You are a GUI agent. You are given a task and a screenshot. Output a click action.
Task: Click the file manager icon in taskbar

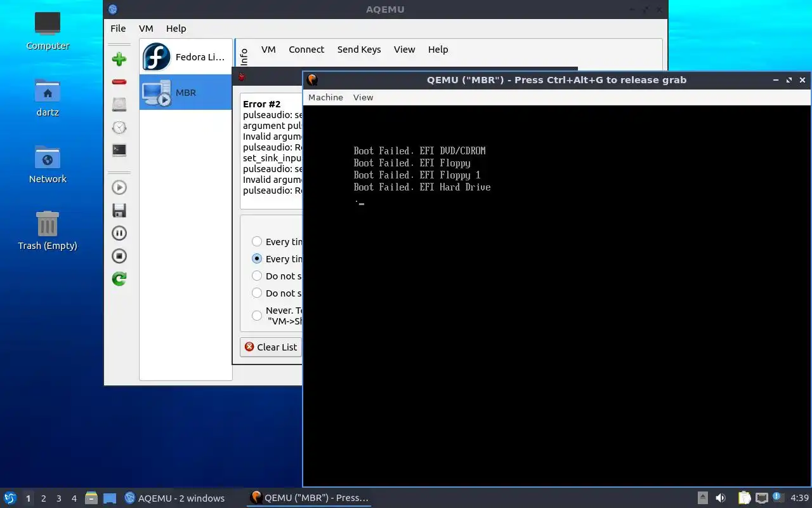91,498
